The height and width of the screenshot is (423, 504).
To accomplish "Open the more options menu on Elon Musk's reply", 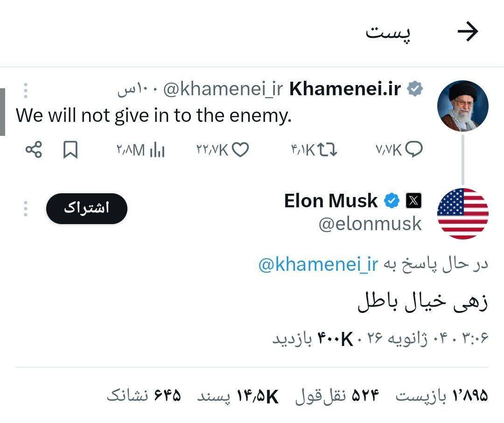I will [26, 209].
